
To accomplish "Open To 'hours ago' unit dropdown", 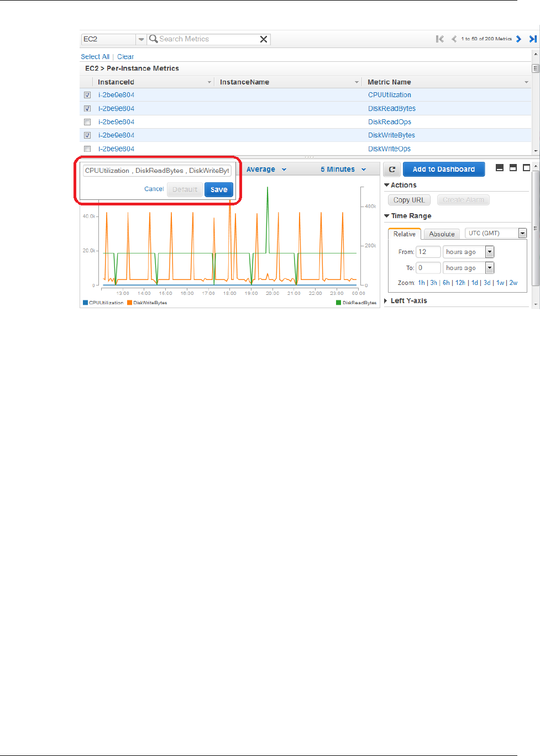I will [x=490, y=268].
